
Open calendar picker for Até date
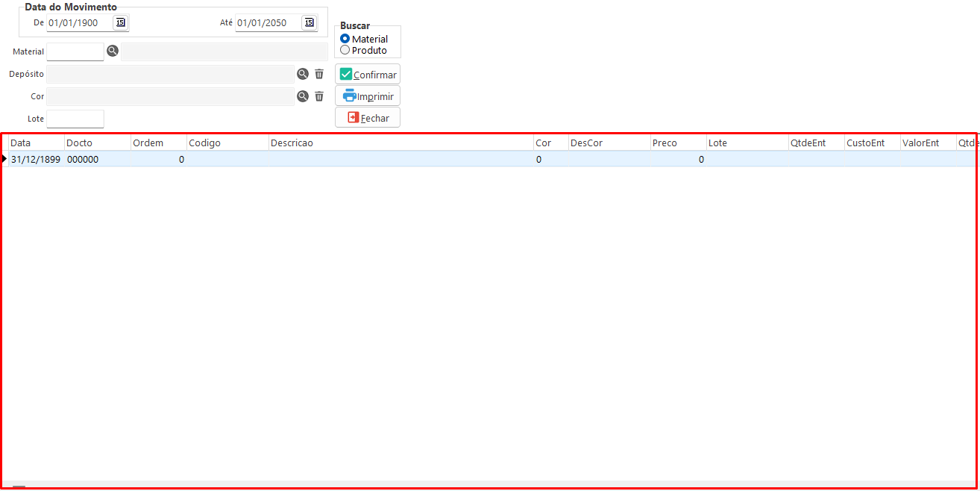(309, 22)
